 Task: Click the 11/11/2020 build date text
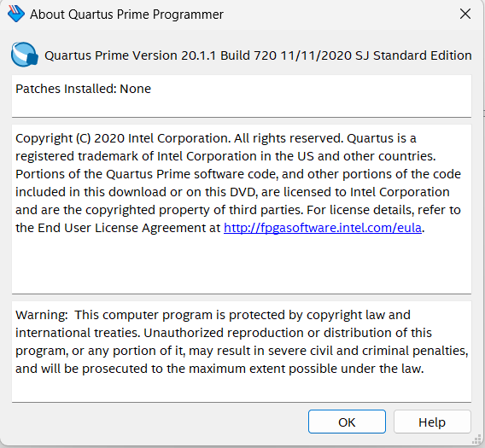pyautogui.click(x=316, y=55)
